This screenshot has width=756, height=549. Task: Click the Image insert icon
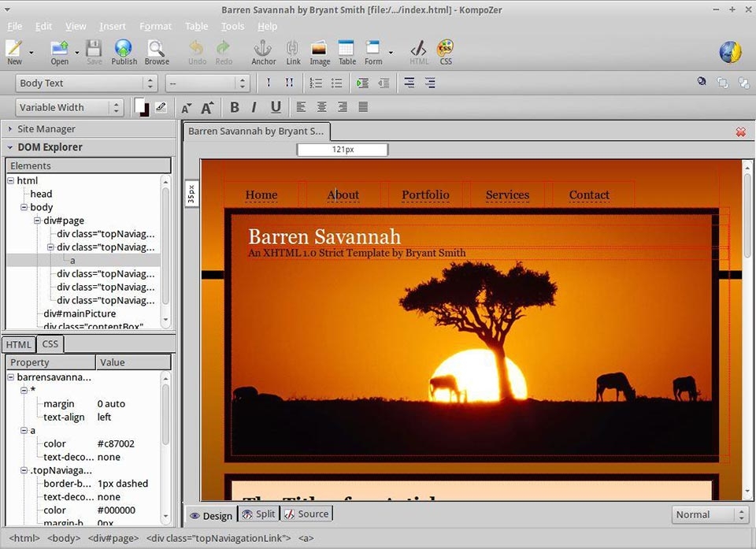[x=320, y=52]
